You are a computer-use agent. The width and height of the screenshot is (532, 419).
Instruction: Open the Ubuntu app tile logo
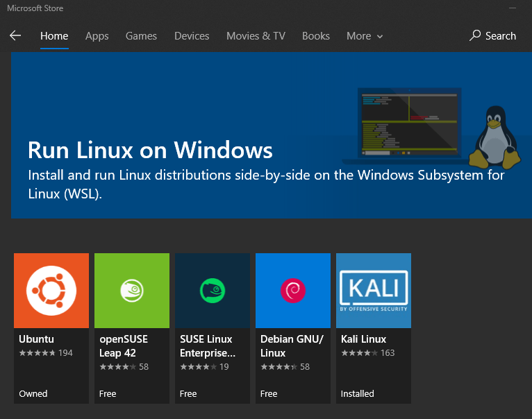[51, 291]
